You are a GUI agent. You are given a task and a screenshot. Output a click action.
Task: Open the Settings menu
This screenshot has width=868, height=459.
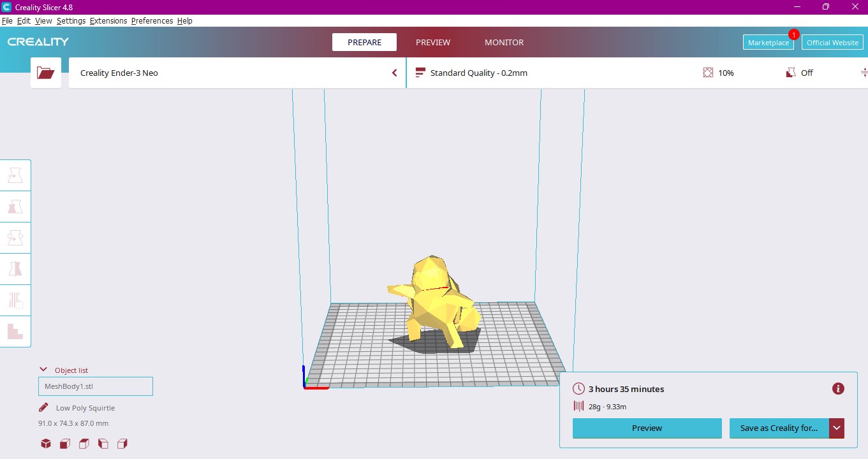(71, 21)
